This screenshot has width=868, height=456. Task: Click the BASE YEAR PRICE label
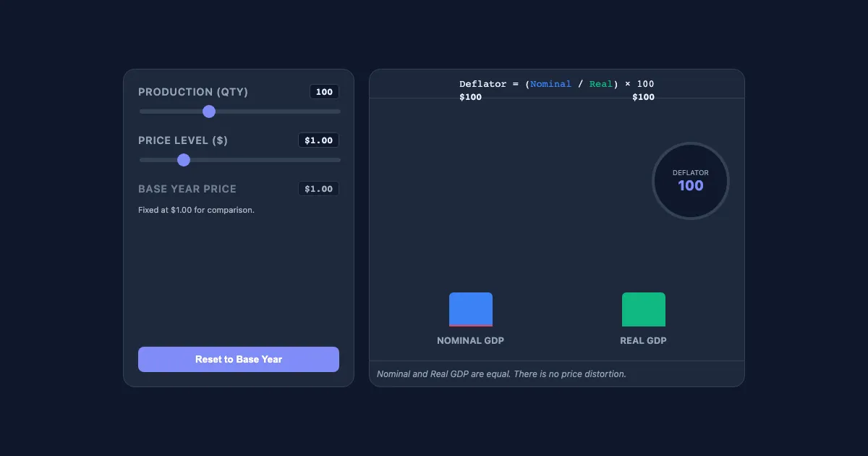pos(187,189)
